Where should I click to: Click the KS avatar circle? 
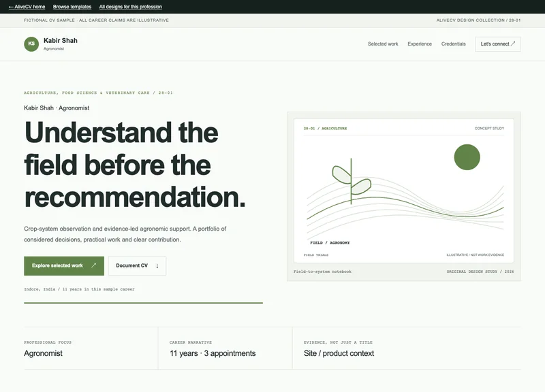(x=31, y=44)
